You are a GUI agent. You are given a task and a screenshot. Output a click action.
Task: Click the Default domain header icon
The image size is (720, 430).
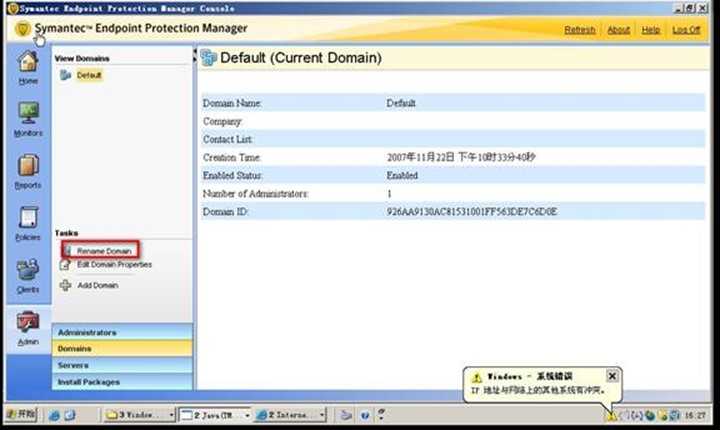click(x=208, y=58)
